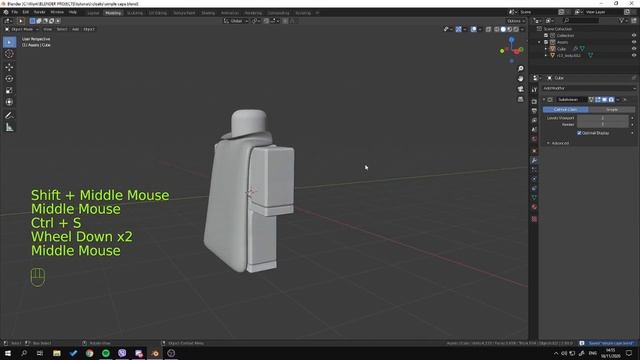Open the World properties red globe tab
The image size is (640, 360).
[534, 139]
